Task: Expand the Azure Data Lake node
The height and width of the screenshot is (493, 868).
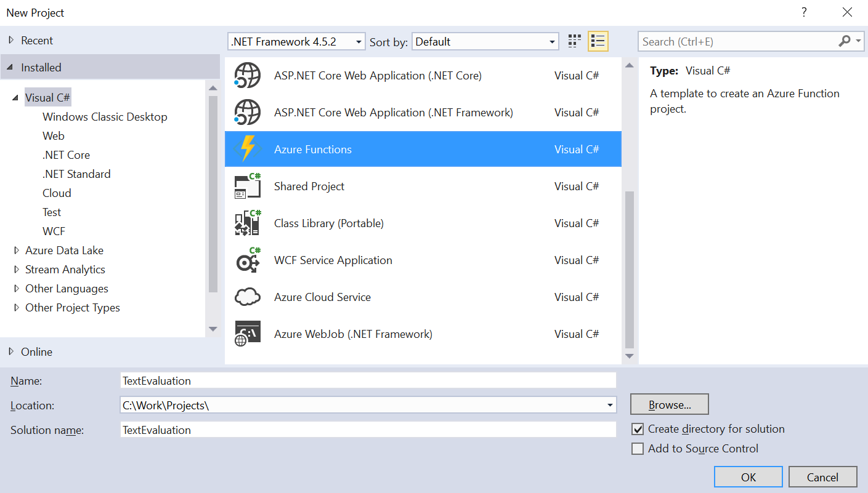Action: 17,251
